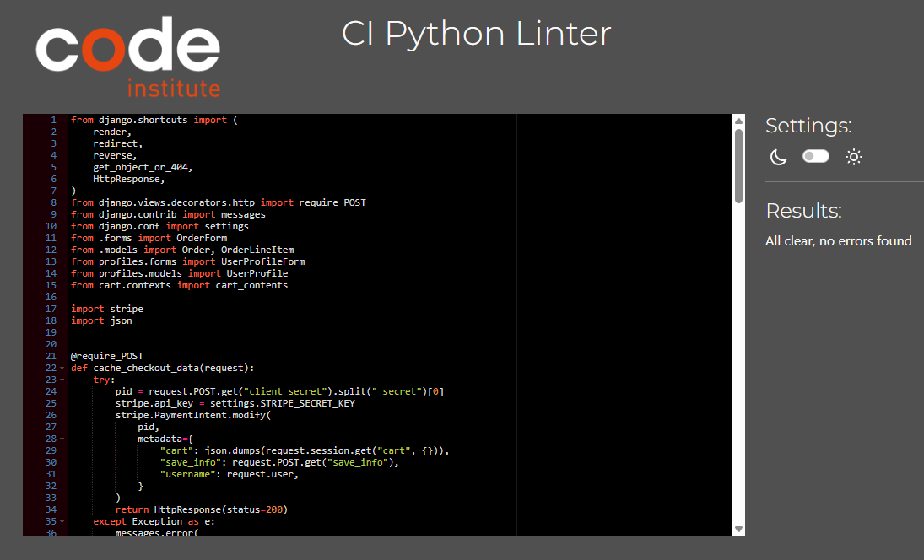Click 'redirect,' on line 3

click(118, 143)
